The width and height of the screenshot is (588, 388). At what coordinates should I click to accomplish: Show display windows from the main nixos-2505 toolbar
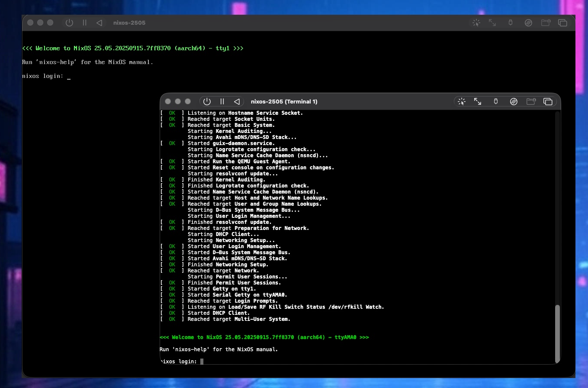563,23
